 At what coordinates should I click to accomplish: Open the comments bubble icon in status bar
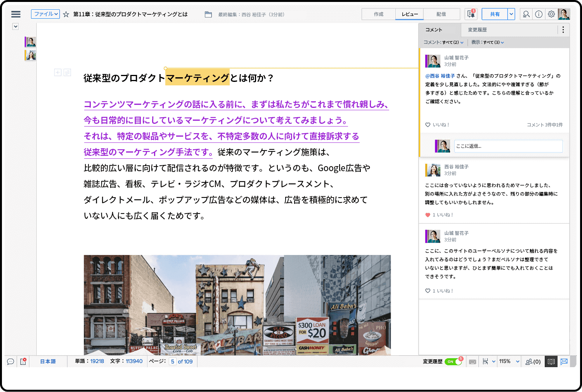[10, 361]
